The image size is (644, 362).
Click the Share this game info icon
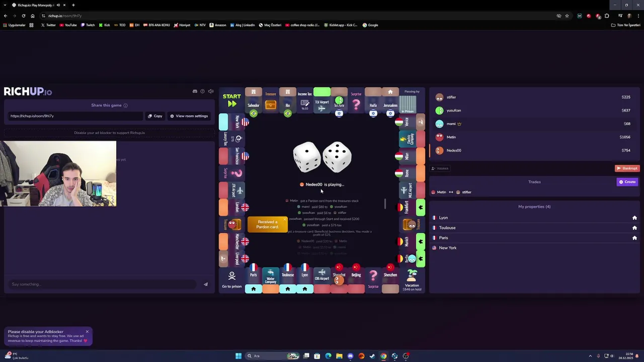(125, 106)
